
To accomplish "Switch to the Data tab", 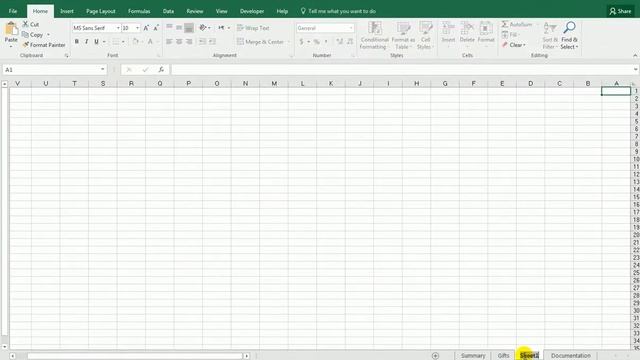I will click(168, 11).
